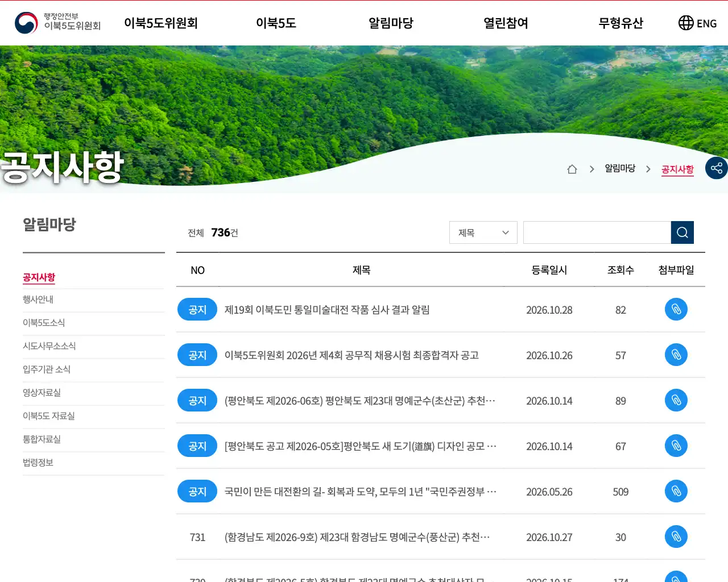The image size is (728, 582).
Task: Click 공지사항 in the breadcrumb
Action: point(677,169)
